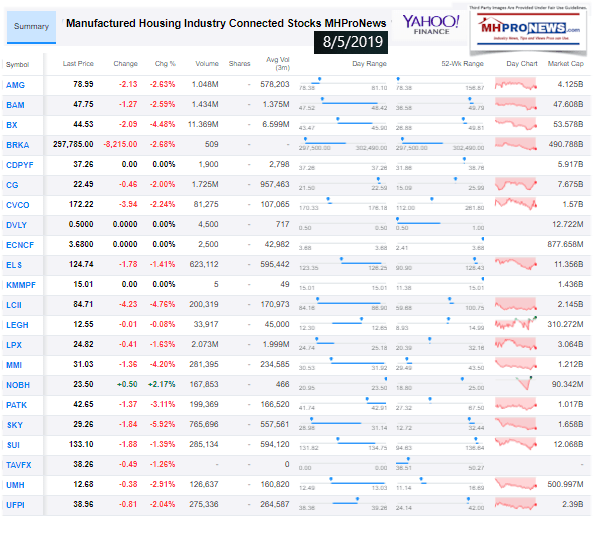
Task: Sort by the 52-Wk Range column header
Action: coord(463,64)
